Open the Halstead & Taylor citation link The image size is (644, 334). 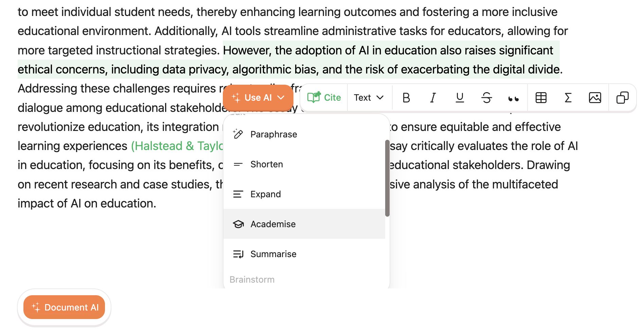pyautogui.click(x=177, y=146)
